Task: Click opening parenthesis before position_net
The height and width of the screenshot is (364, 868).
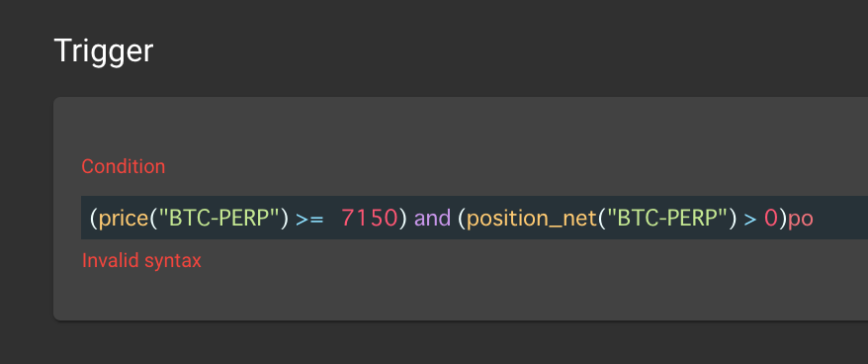Action: click(x=462, y=219)
